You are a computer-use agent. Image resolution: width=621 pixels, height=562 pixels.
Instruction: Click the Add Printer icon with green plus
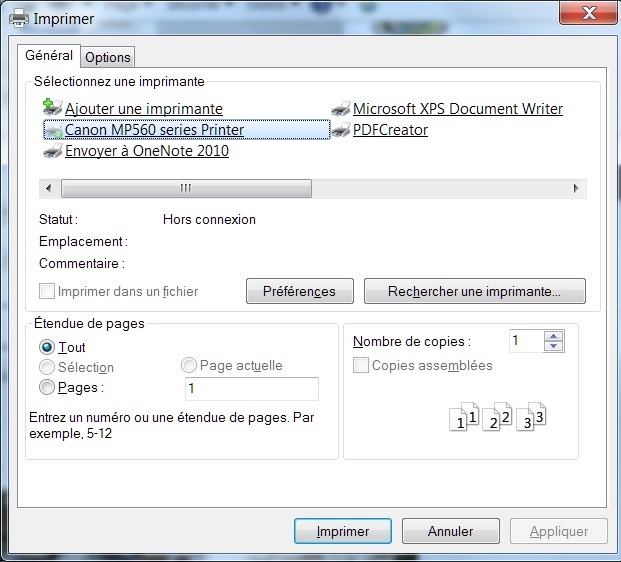[x=52, y=107]
